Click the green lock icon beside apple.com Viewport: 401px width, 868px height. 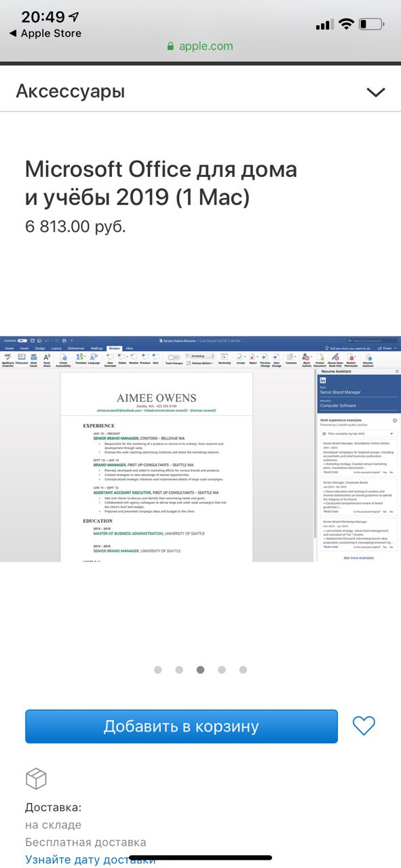(170, 46)
